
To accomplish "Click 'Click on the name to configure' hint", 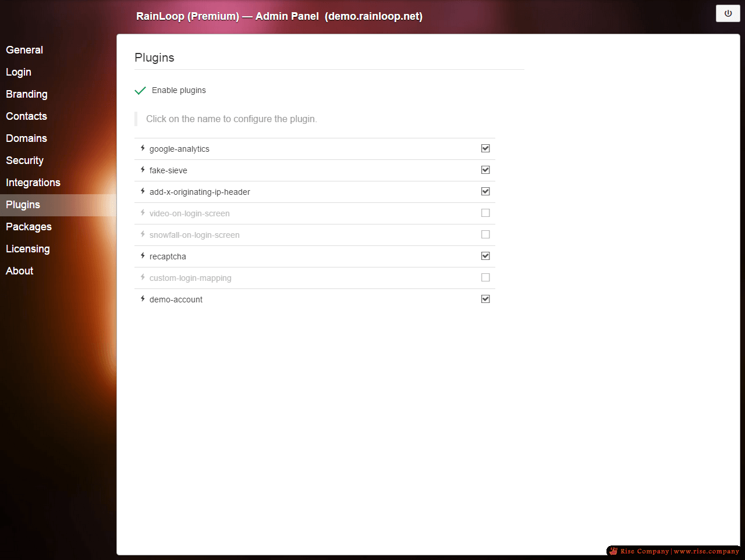I will 232,119.
